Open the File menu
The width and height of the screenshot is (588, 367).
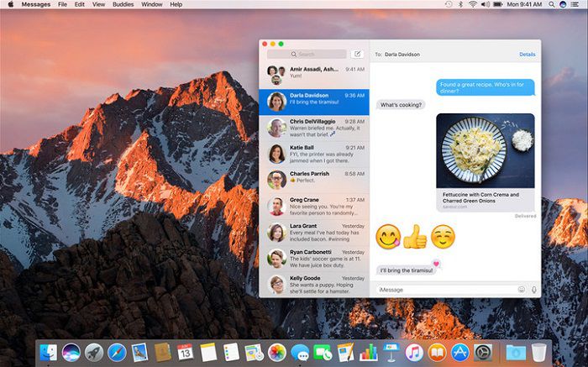point(63,4)
